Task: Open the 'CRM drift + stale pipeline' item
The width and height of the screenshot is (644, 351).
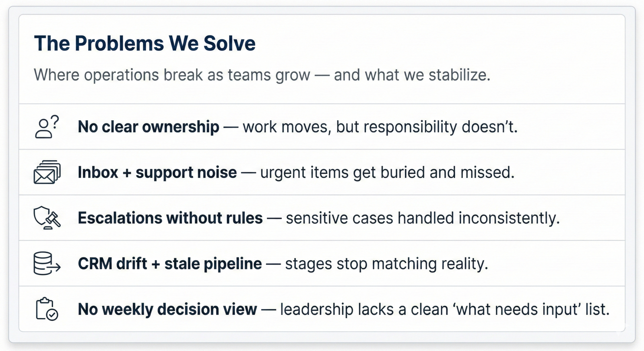Action: pyautogui.click(x=170, y=264)
